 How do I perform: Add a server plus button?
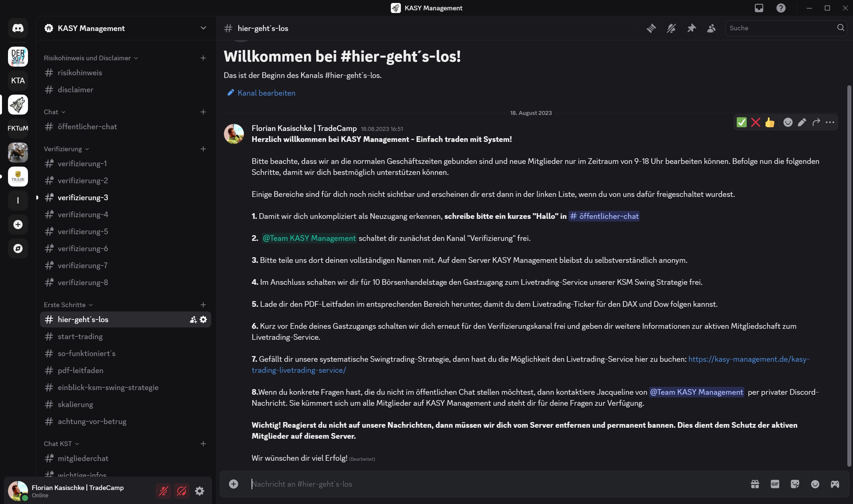point(18,225)
